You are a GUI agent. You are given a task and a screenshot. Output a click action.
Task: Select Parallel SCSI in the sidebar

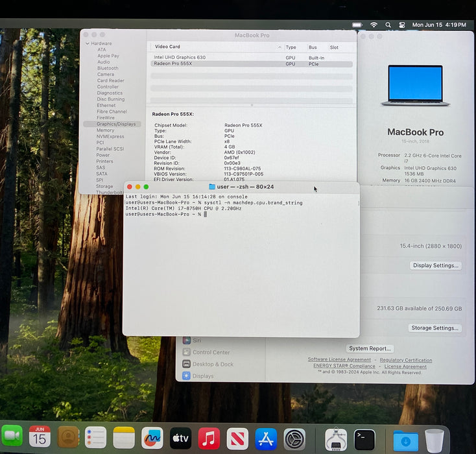[110, 149]
